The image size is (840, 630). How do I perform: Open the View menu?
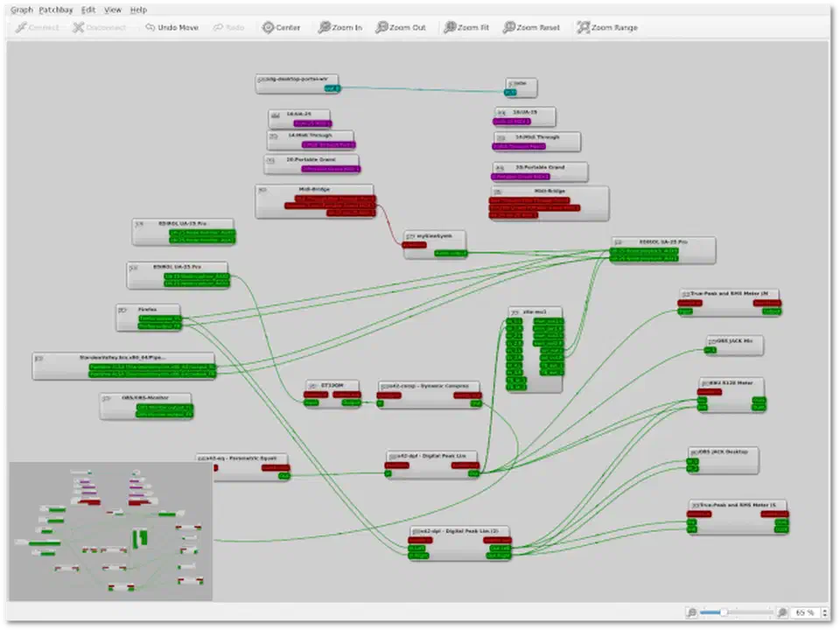tap(112, 10)
